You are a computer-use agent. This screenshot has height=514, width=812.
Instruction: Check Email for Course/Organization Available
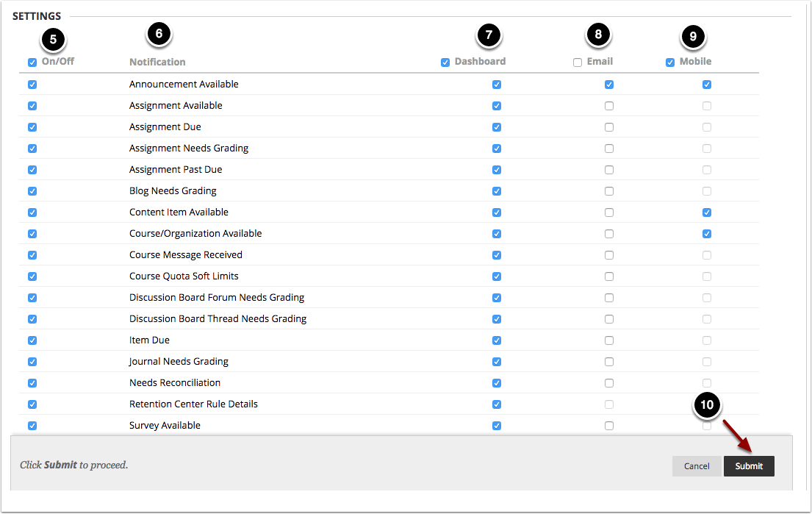click(609, 234)
